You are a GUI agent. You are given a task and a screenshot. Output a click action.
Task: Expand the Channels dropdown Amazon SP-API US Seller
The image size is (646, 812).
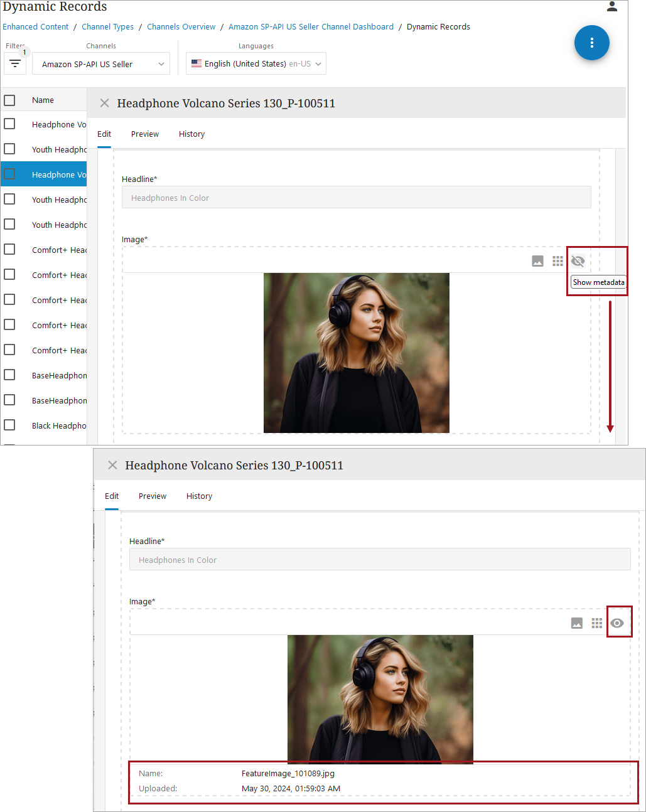click(101, 64)
